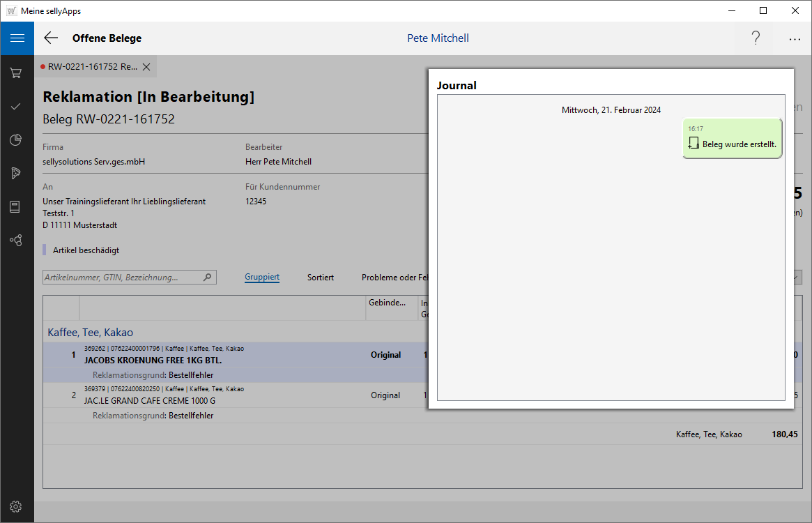The width and height of the screenshot is (812, 523).
Task: Open the hamburger navigation menu
Action: coord(17,38)
